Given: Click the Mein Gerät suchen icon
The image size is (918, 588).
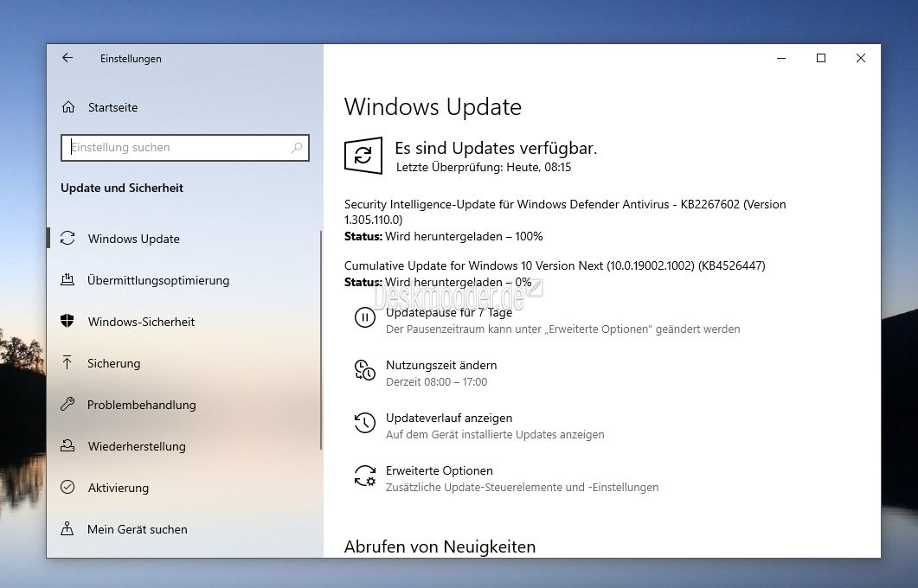Looking at the screenshot, I should point(67,529).
